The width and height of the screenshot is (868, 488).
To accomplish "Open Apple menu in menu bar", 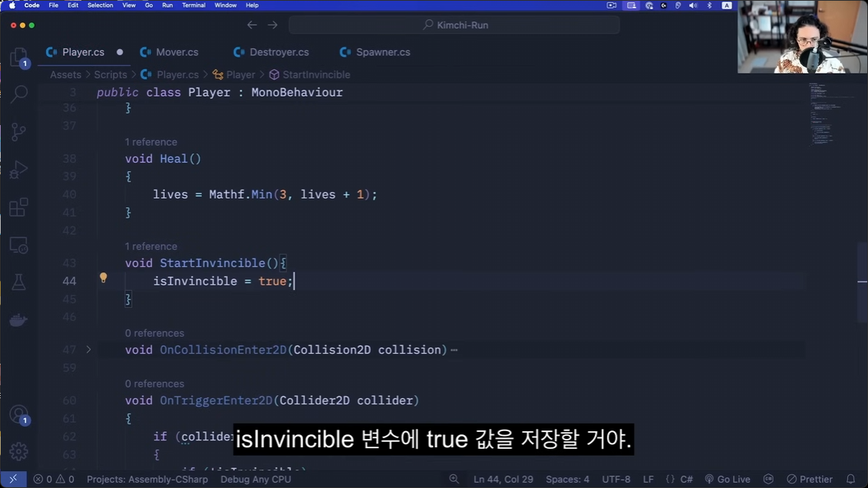I will (x=12, y=5).
